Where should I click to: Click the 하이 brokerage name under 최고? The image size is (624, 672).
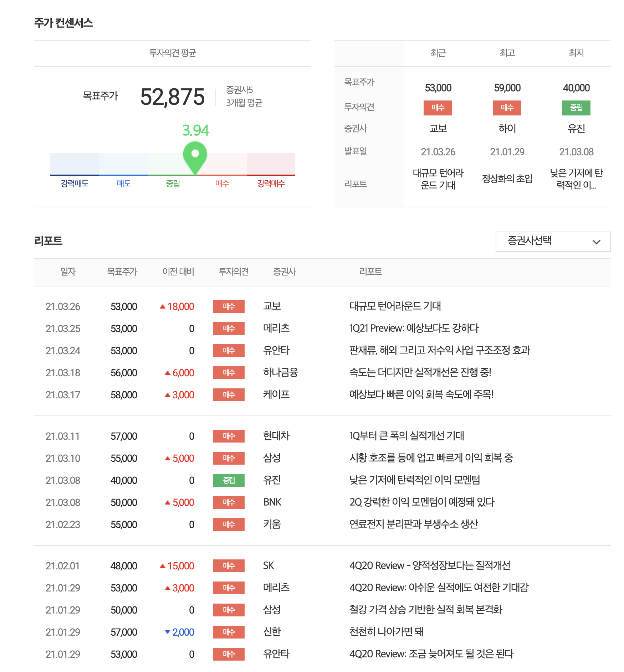[x=507, y=129]
